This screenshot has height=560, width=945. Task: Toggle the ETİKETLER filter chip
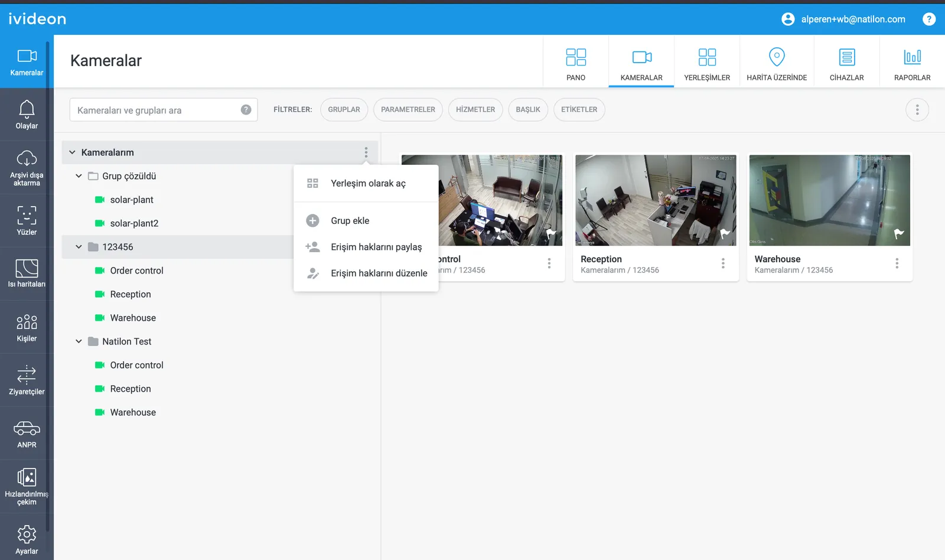579,110
